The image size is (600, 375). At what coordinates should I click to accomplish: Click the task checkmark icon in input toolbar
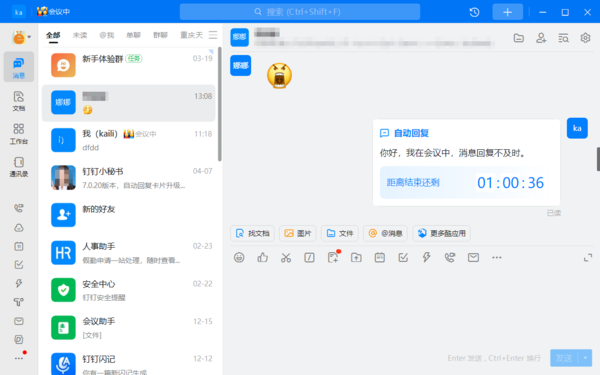403,258
